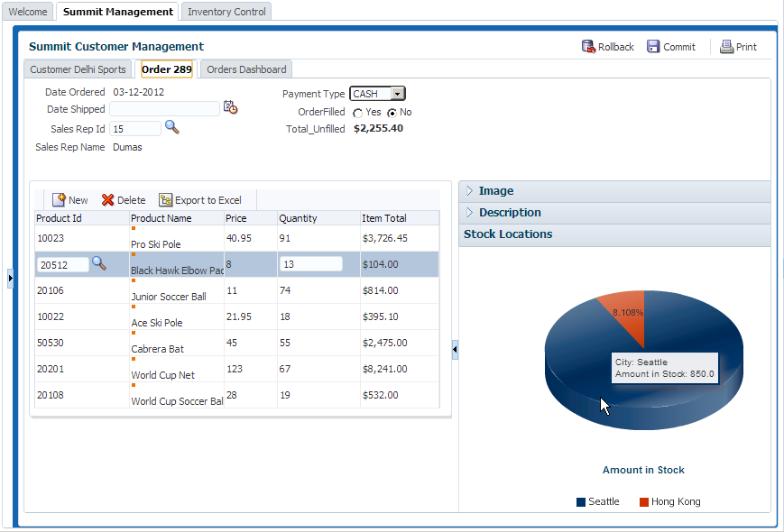The image size is (784, 532).
Task: Expand the Description panel
Action: click(469, 212)
